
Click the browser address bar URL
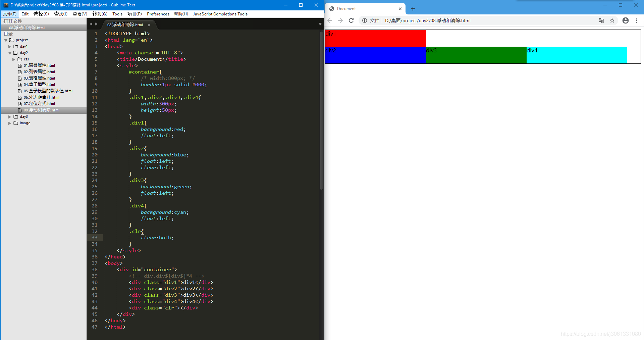[x=428, y=20]
